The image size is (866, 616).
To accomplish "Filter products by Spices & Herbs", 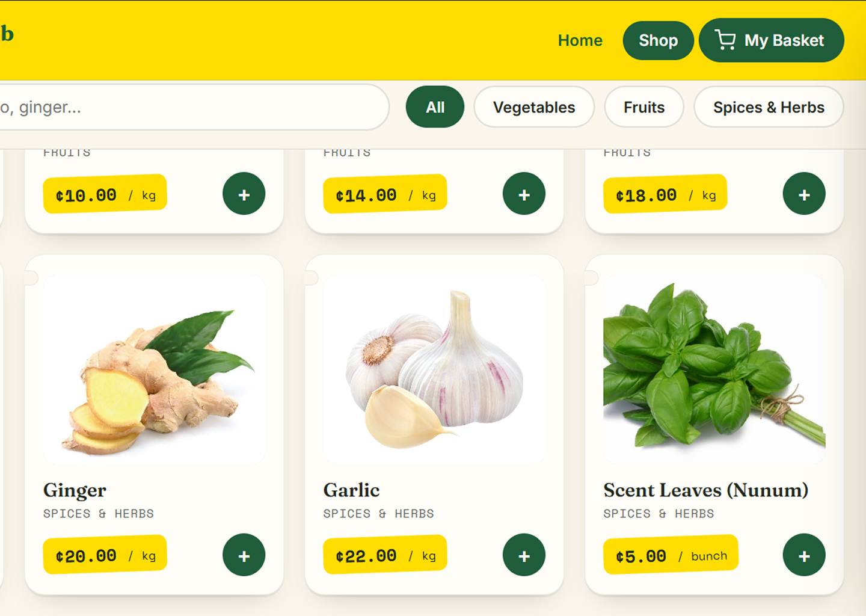I will point(769,107).
